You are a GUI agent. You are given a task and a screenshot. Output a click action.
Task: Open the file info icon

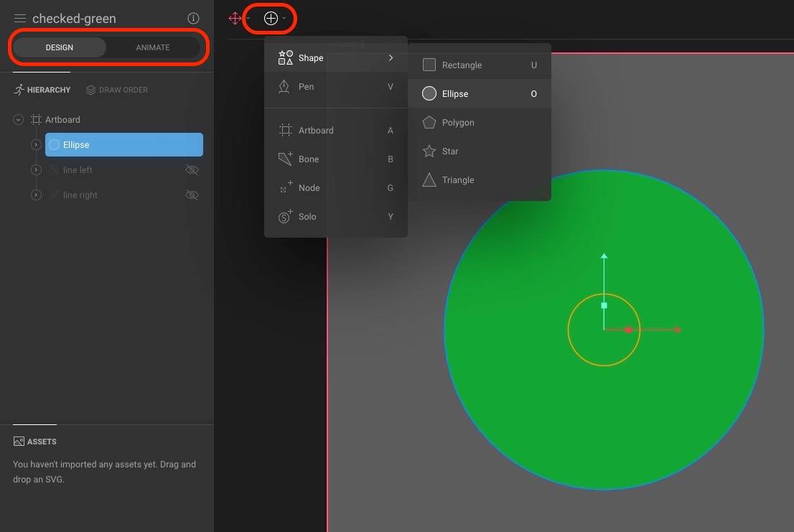tap(193, 18)
